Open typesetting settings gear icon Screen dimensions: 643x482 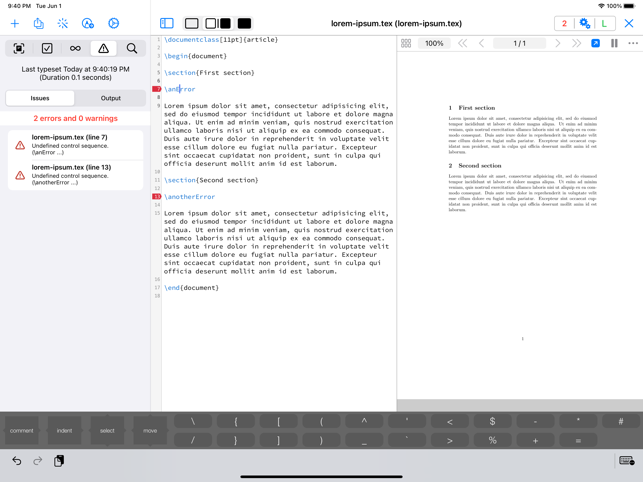[585, 23]
